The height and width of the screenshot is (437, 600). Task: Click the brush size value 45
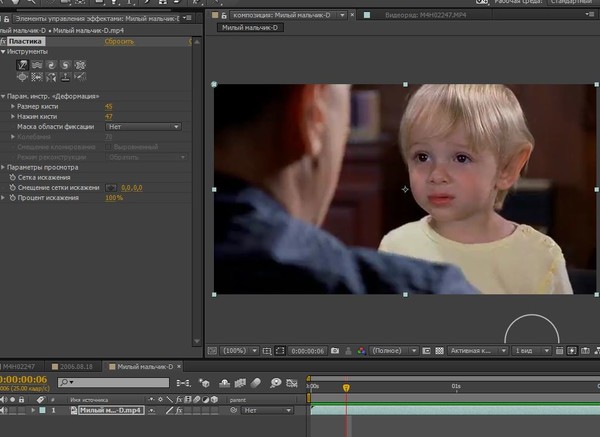(x=108, y=106)
